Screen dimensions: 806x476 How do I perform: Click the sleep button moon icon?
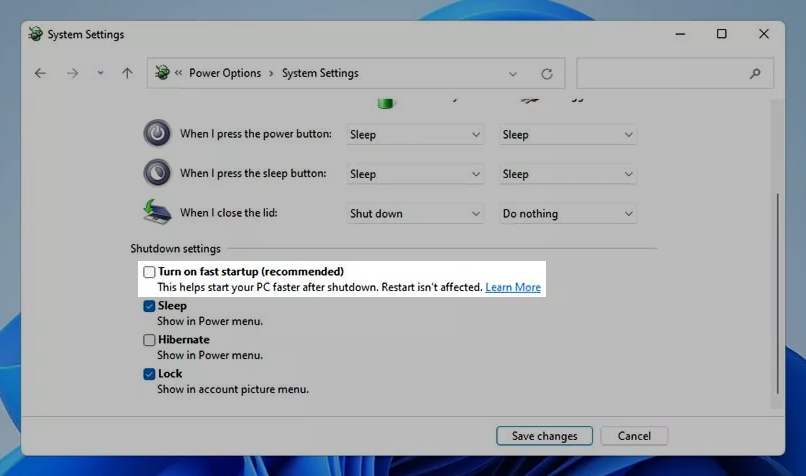[x=157, y=173]
